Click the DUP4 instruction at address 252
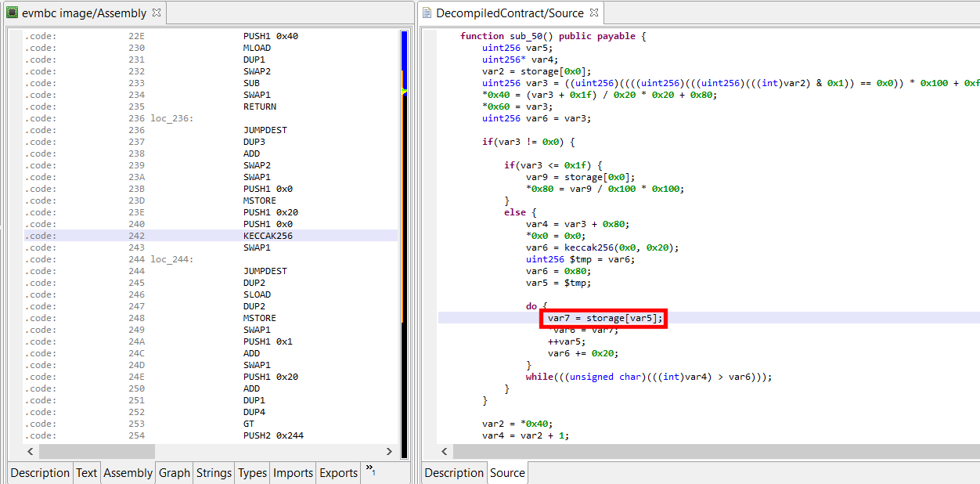Image resolution: width=980 pixels, height=484 pixels. click(254, 412)
